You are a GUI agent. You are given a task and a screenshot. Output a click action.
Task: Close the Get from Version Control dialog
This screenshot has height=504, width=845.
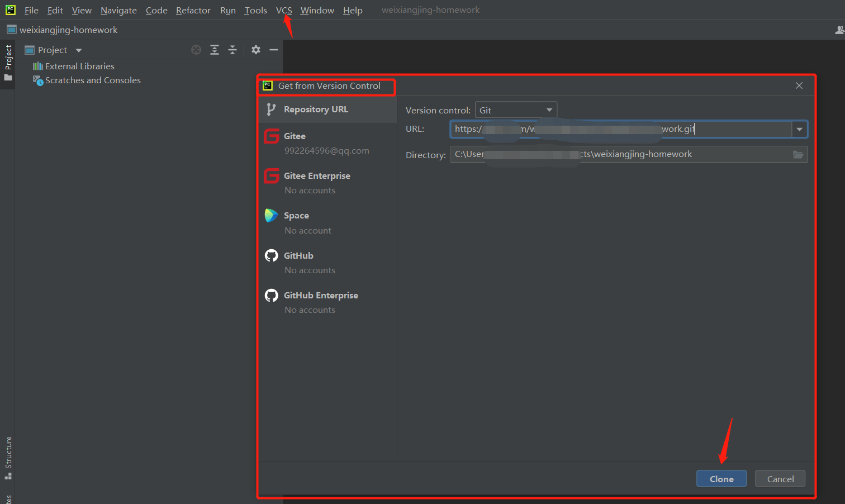(799, 85)
